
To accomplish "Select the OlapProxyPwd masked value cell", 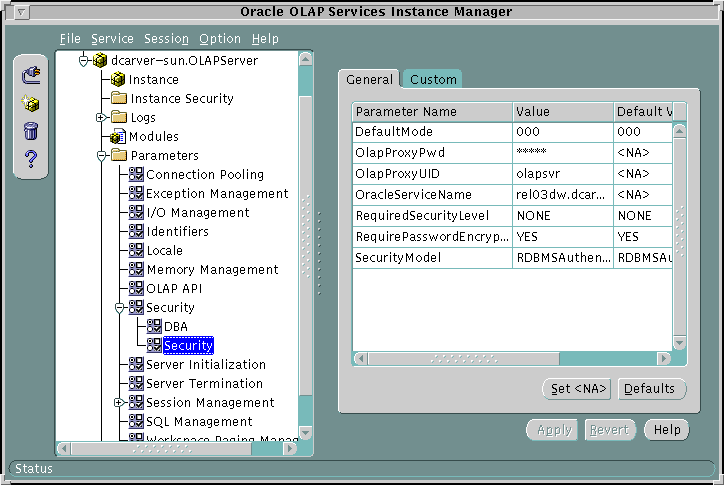I will (563, 153).
